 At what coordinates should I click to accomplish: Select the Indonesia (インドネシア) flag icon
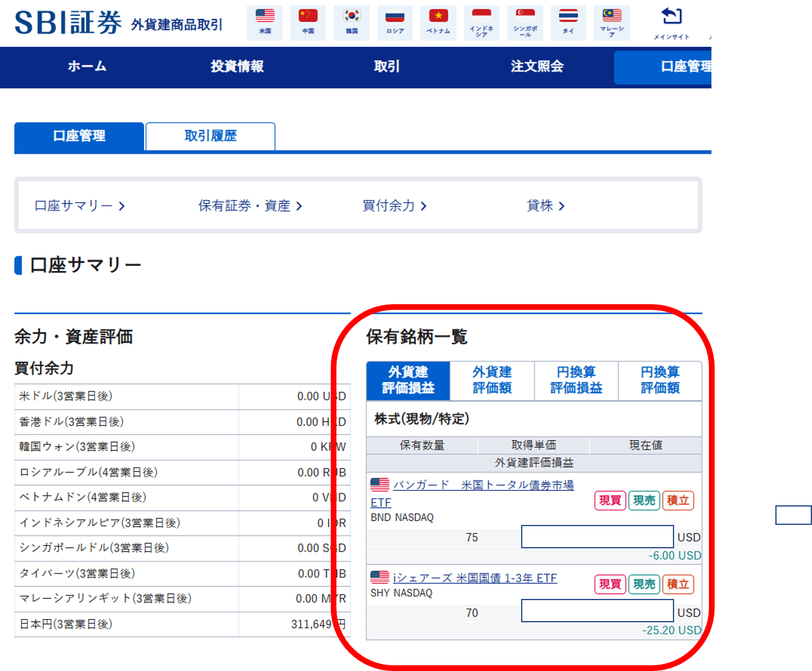[481, 22]
